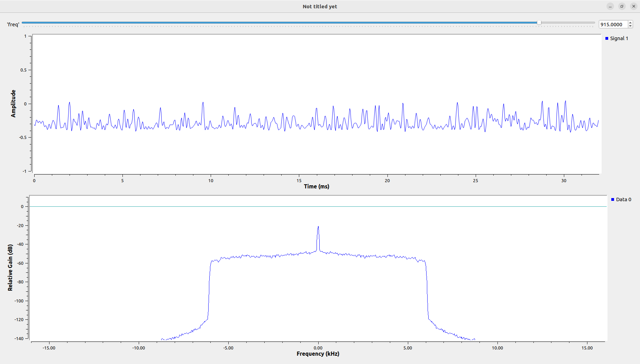Click the -5.00 frequency axis tick label
Viewport: 640px width, 364px height.
click(x=228, y=348)
